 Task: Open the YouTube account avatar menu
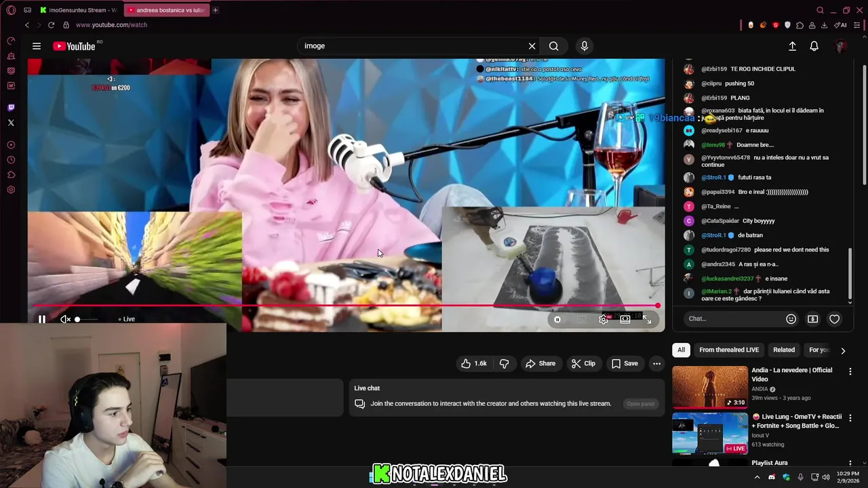pyautogui.click(x=841, y=46)
